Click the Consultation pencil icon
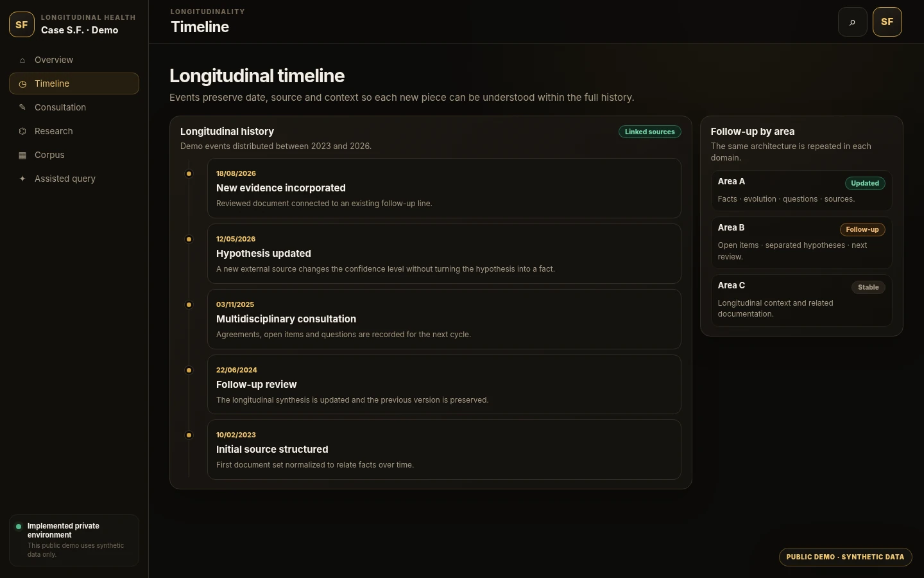The height and width of the screenshot is (578, 924). click(22, 107)
